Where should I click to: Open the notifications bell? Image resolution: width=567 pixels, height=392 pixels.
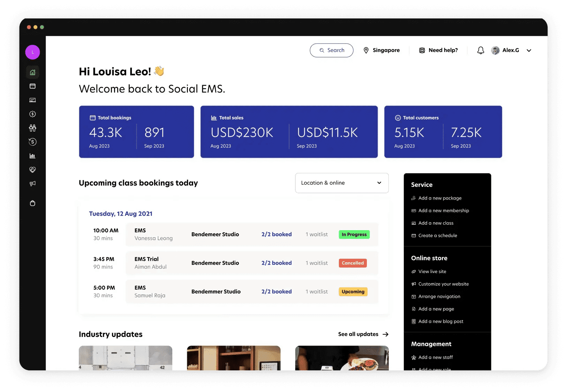click(481, 51)
